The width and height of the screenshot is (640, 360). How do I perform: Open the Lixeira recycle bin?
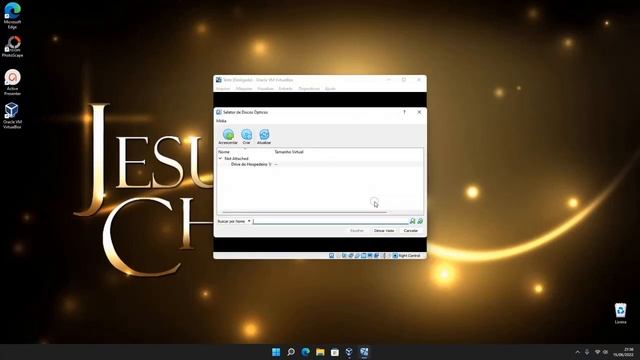point(620,313)
